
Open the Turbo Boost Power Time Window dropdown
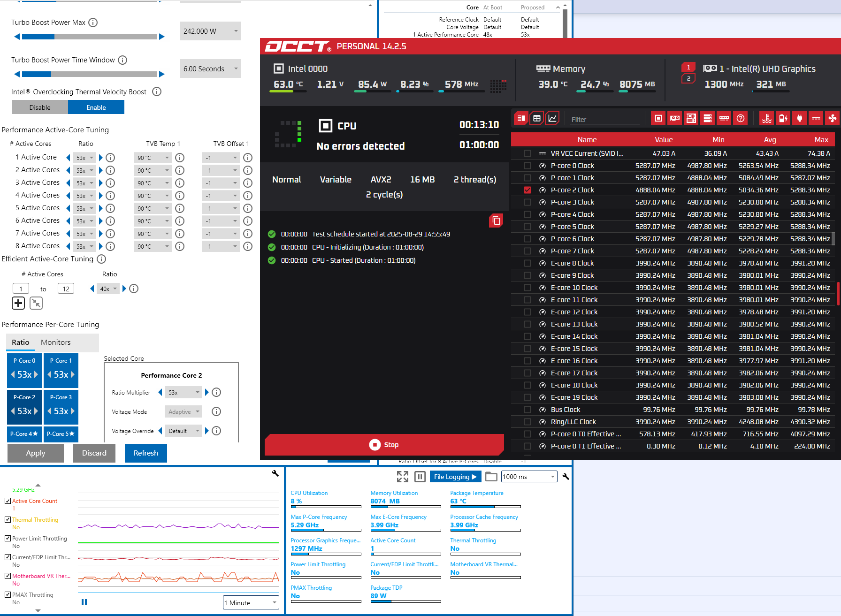point(210,68)
